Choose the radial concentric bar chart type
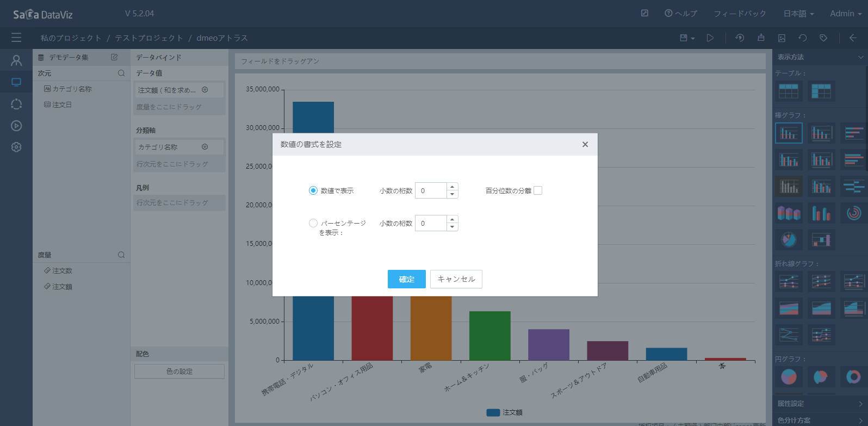The width and height of the screenshot is (868, 426). (x=854, y=213)
